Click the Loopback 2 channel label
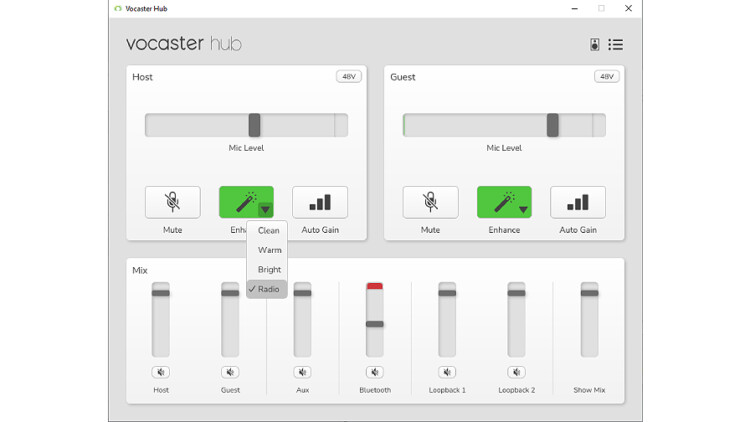This screenshot has width=750, height=422. [517, 390]
